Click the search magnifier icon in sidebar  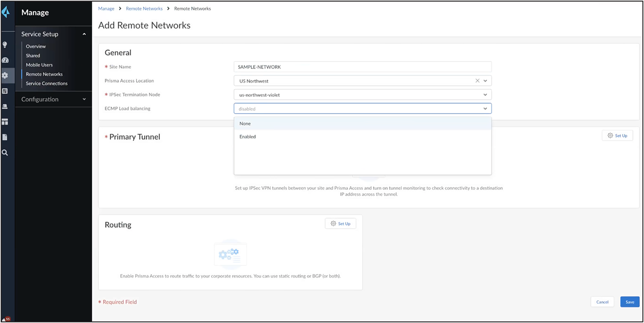(5, 153)
